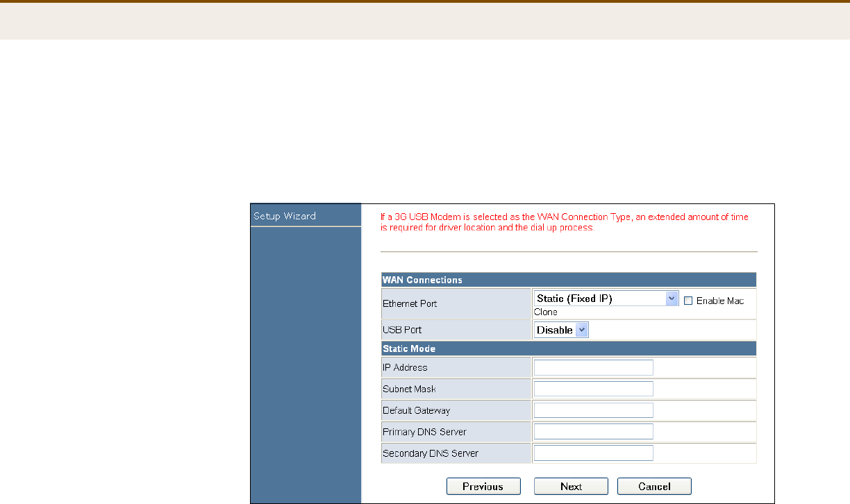Enable the Mac Clone checkbox
The image size is (850, 504).
[688, 301]
